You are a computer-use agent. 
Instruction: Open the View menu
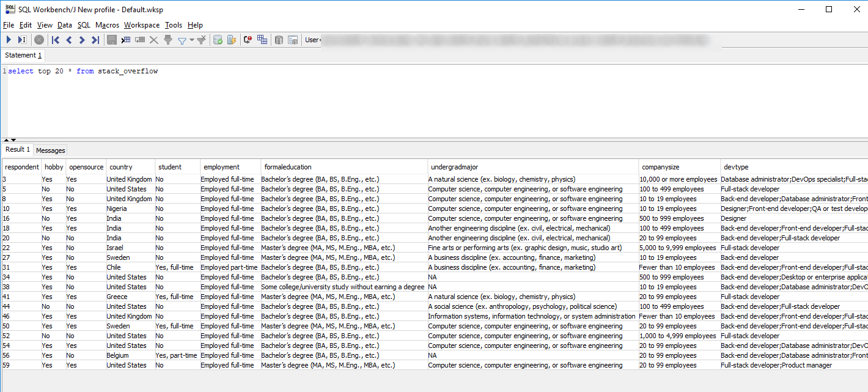pos(45,25)
